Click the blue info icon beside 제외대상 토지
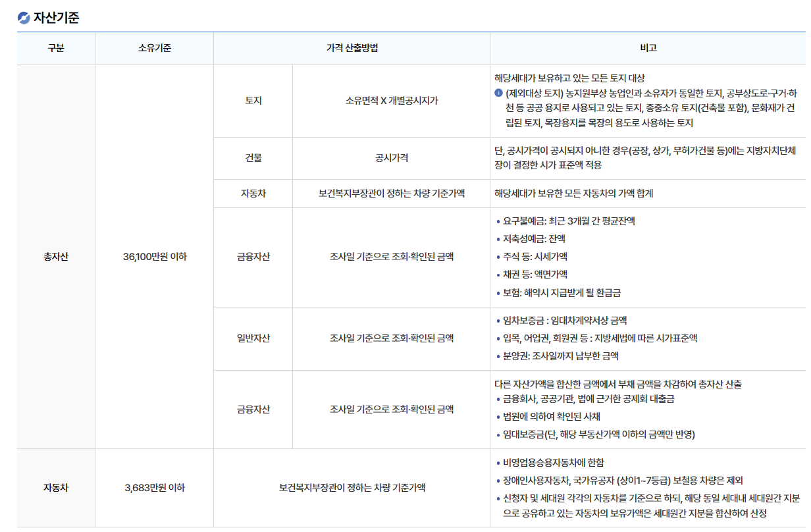 coord(498,93)
